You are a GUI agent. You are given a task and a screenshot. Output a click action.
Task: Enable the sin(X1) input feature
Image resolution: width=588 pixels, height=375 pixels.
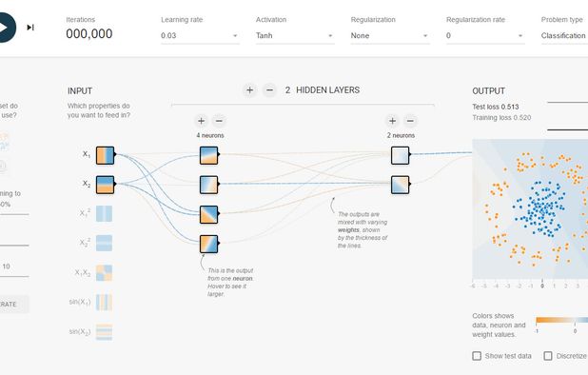point(105,303)
